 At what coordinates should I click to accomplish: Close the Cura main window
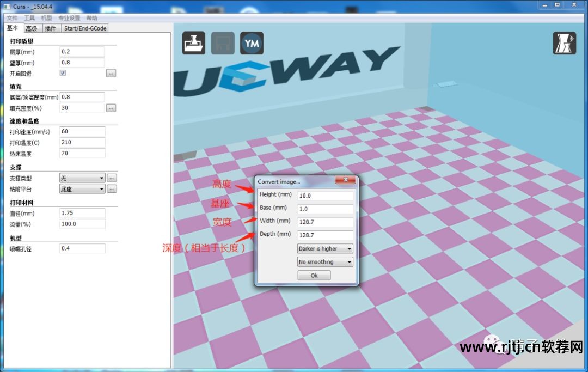pyautogui.click(x=574, y=5)
